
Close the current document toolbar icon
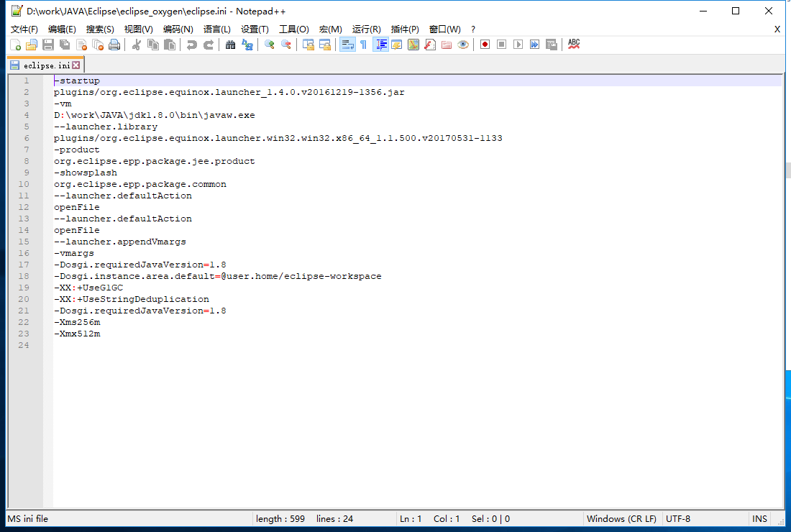point(82,45)
